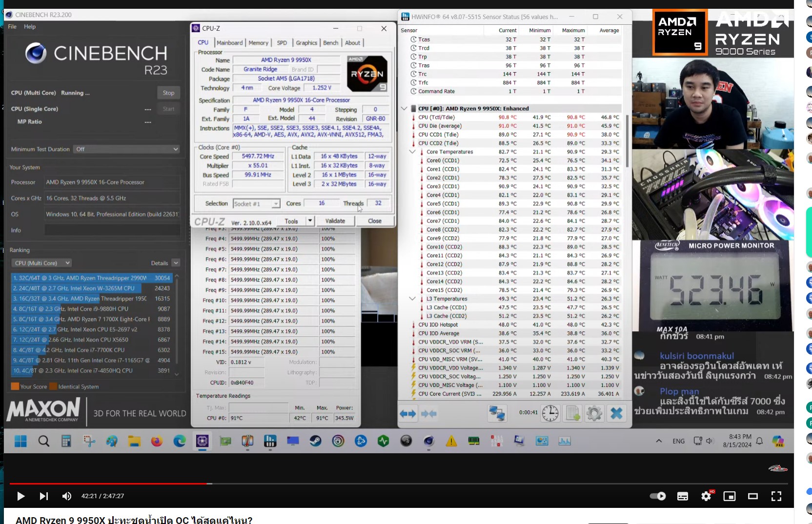Click the Cinebench sphere icon on taskbar
The height and width of the screenshot is (524, 812).
(x=428, y=441)
